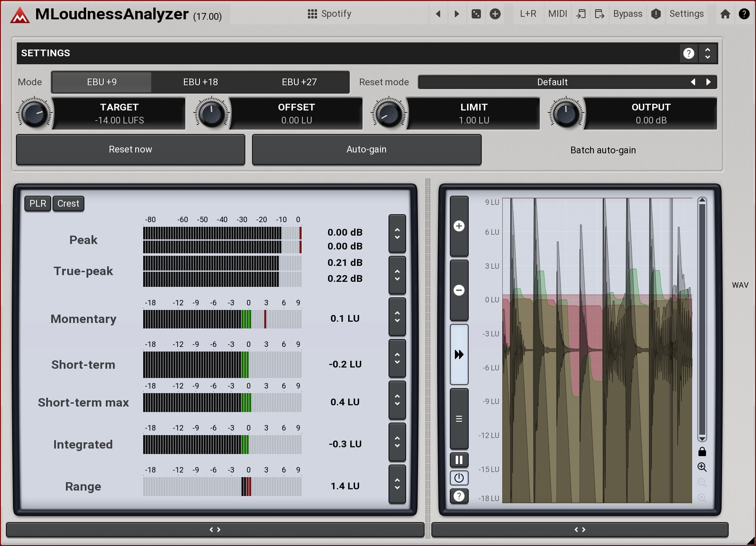This screenshot has height=546, width=756.
Task: Open the home icon in the top bar
Action: pyautogui.click(x=725, y=14)
